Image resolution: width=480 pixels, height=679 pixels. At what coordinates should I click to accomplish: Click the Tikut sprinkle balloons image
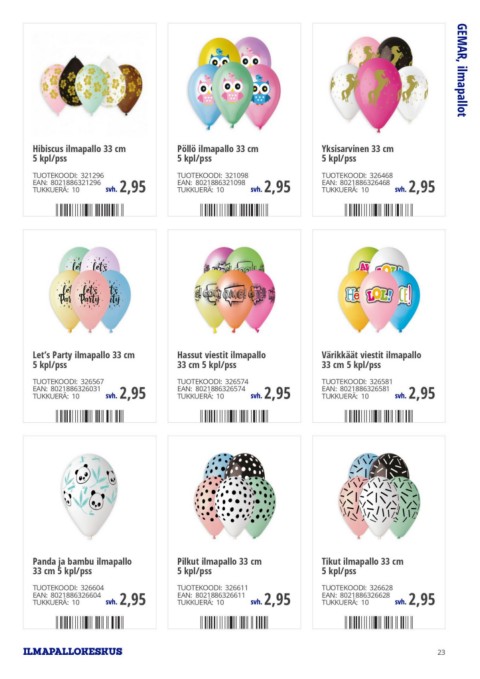pyautogui.click(x=379, y=495)
